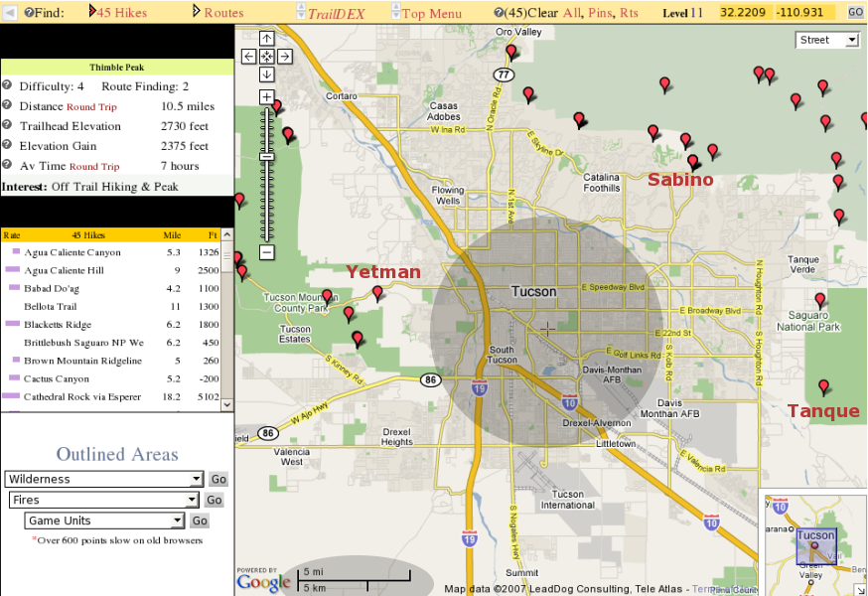Viewport: 868px width, 596px height.
Task: Click the red Yetman area label
Action: (x=383, y=272)
